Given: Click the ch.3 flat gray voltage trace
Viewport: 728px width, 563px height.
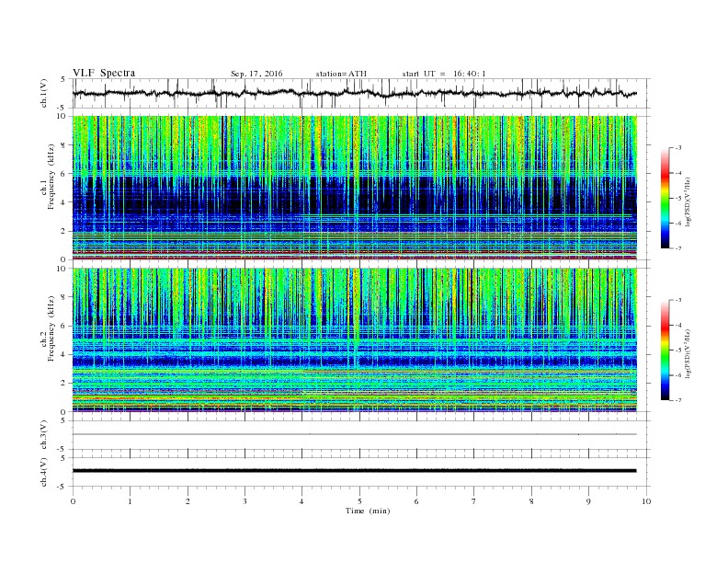Looking at the screenshot, I should tap(354, 434).
